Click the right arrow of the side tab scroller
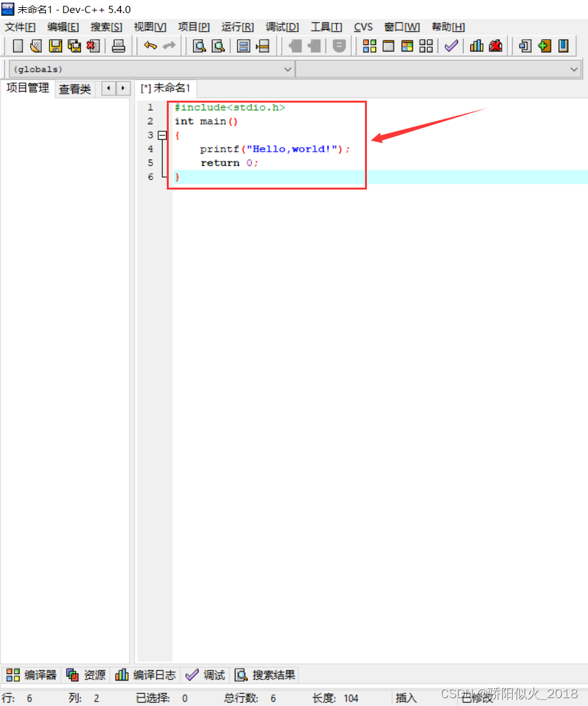This screenshot has width=588, height=706. [123, 88]
